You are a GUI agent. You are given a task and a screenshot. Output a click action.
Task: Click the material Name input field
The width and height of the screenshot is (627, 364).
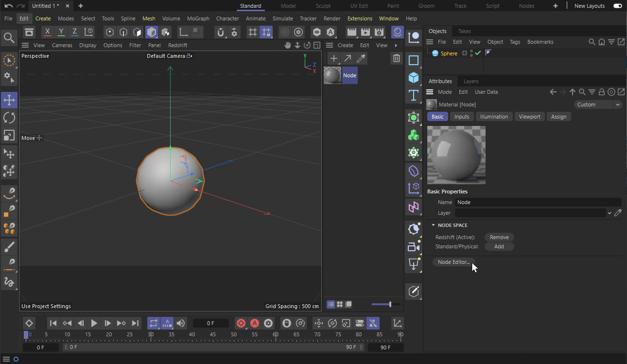click(x=538, y=202)
